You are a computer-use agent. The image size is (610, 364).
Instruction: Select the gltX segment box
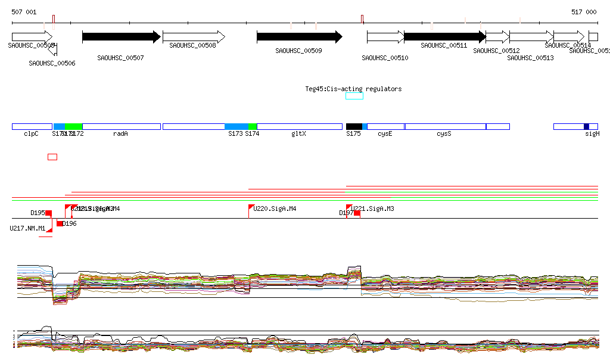[300, 126]
